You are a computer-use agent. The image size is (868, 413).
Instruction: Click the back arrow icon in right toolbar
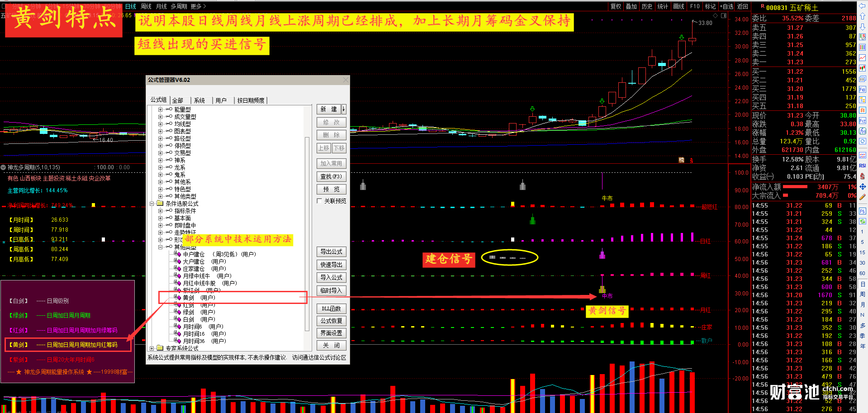click(863, 6)
